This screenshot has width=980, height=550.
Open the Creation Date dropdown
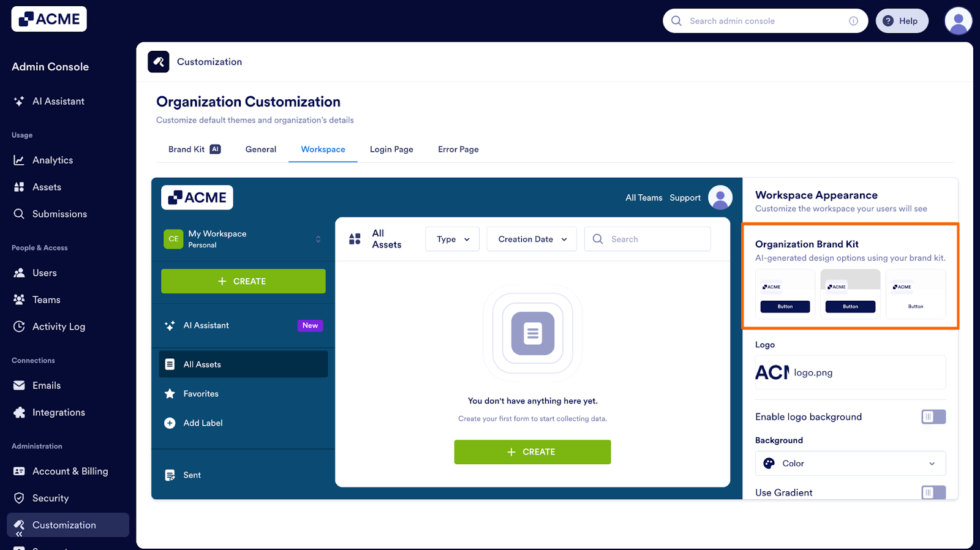click(x=532, y=239)
